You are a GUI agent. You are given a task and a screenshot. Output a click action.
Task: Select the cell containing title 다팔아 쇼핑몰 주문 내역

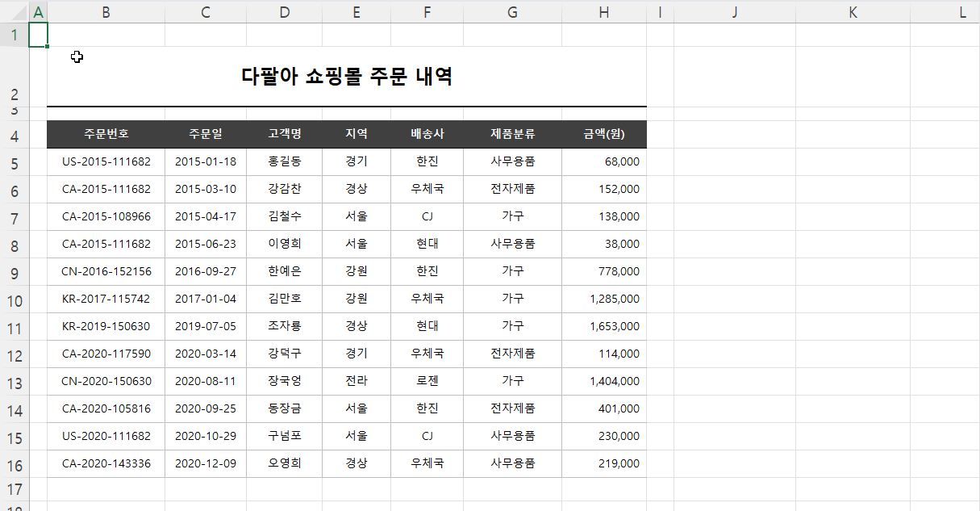(347, 74)
